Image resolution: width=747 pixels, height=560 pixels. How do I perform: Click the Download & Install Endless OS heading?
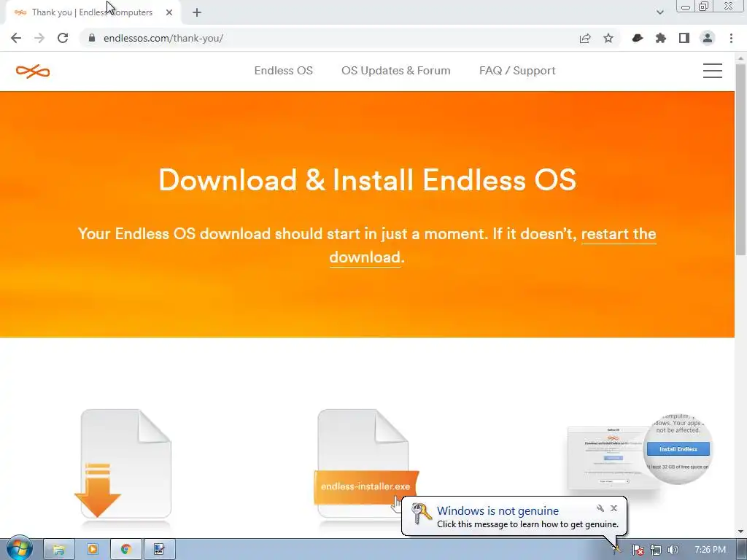point(368,180)
